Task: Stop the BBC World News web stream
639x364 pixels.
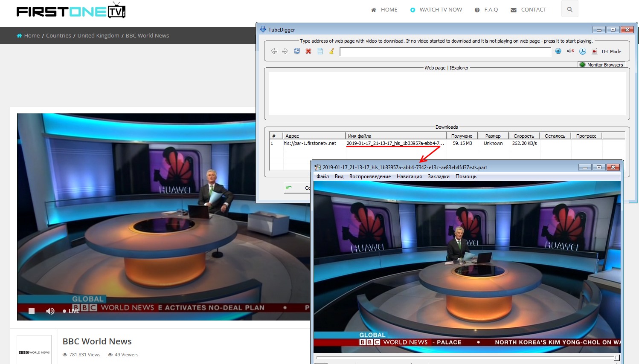Action: 31,311
